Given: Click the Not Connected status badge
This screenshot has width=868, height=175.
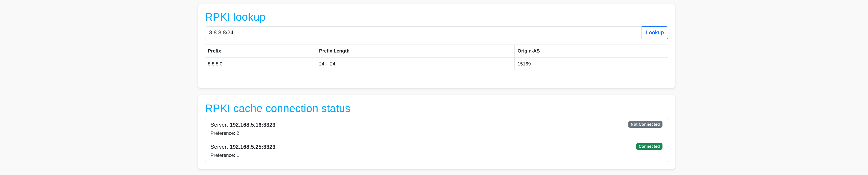Looking at the screenshot, I should click(x=645, y=124).
